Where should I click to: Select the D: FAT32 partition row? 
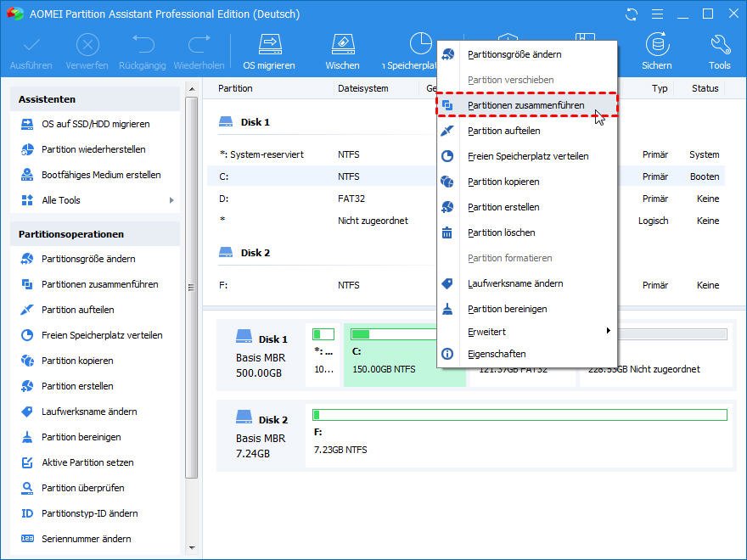[x=466, y=199]
